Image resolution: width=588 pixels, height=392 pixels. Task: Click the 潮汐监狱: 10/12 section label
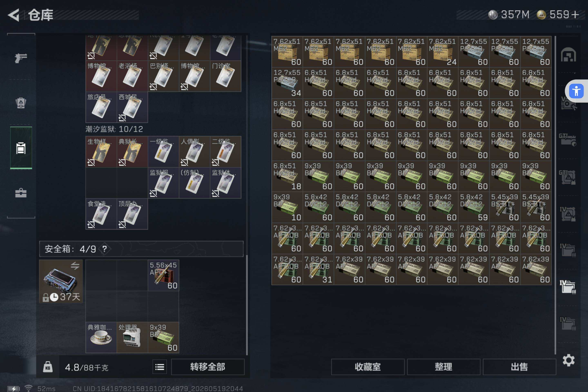tap(114, 129)
